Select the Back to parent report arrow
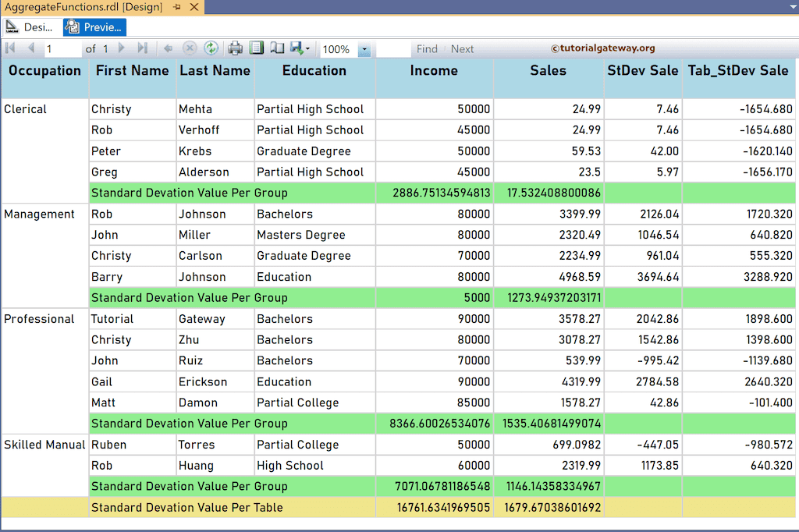The width and height of the screenshot is (799, 532). [167, 48]
